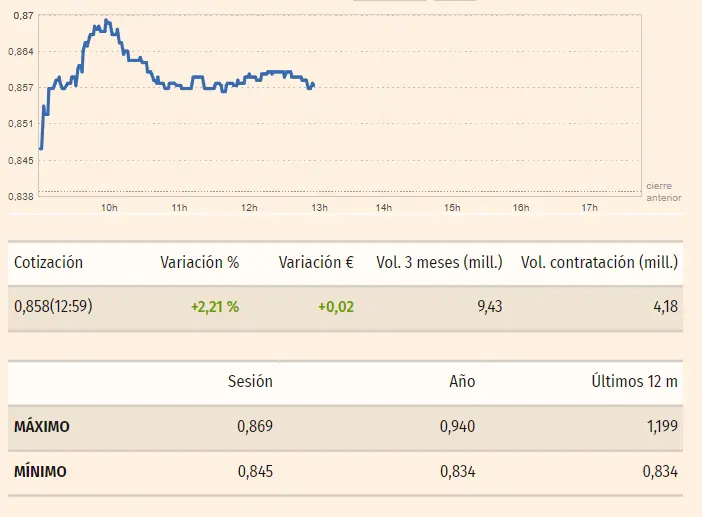Viewport: 702px width, 517px height.
Task: Select the 11h time axis label
Action: (x=180, y=208)
